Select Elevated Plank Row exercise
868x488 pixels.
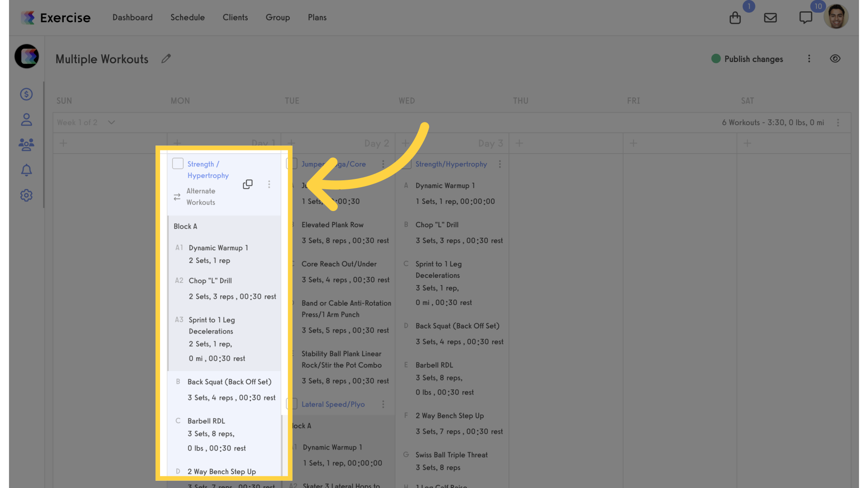pyautogui.click(x=332, y=225)
